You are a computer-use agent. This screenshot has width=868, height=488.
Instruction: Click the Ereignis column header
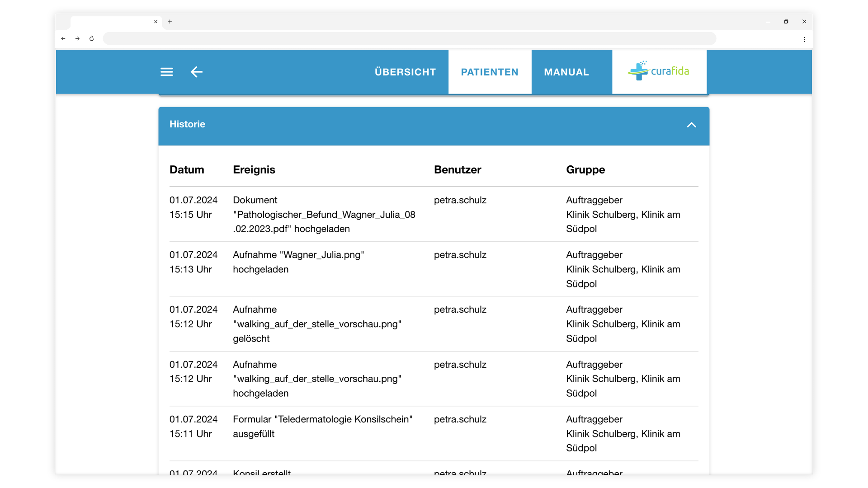click(x=254, y=170)
